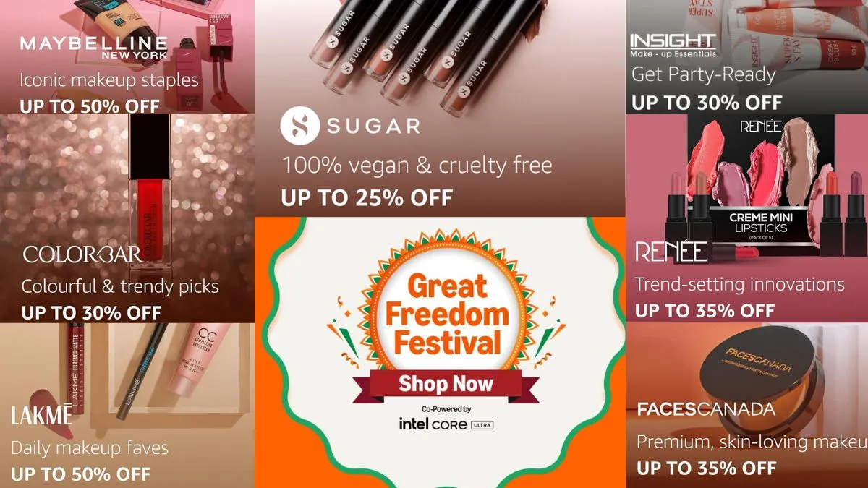868x488 pixels.
Task: Select Insight Up to 30% Off offer
Action: pos(707,103)
